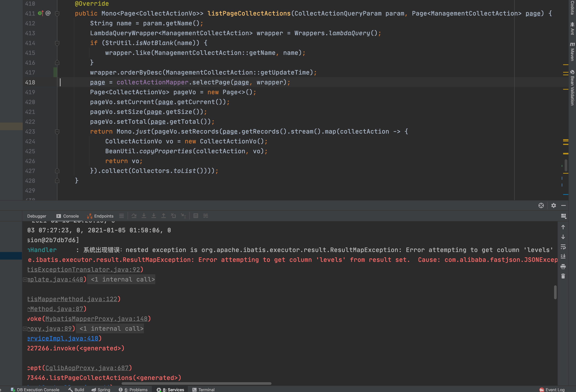The width and height of the screenshot is (576, 392).
Task: Toggle soft-wrap for console output
Action: point(563,247)
